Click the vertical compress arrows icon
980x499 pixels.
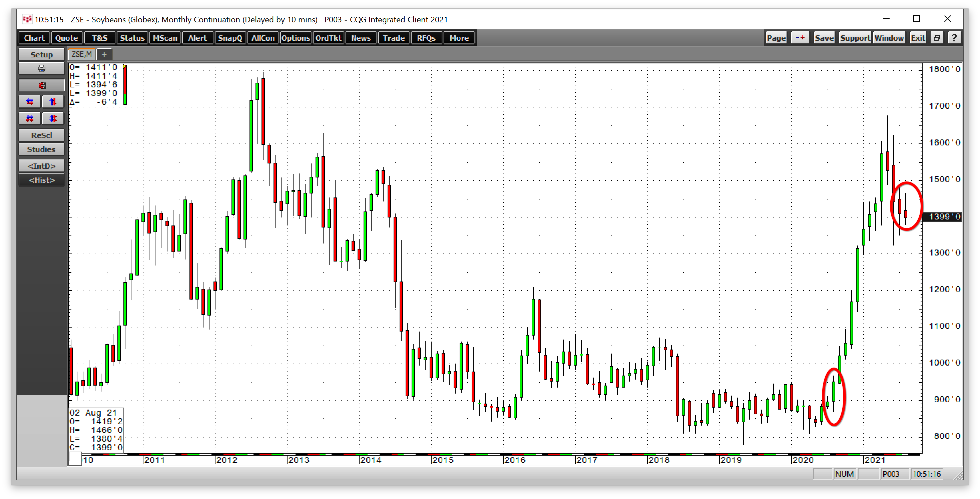[x=53, y=119]
